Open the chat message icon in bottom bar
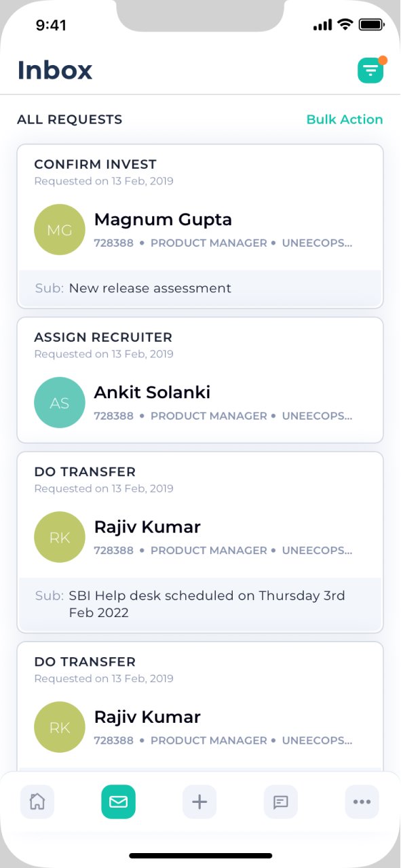 [280, 802]
